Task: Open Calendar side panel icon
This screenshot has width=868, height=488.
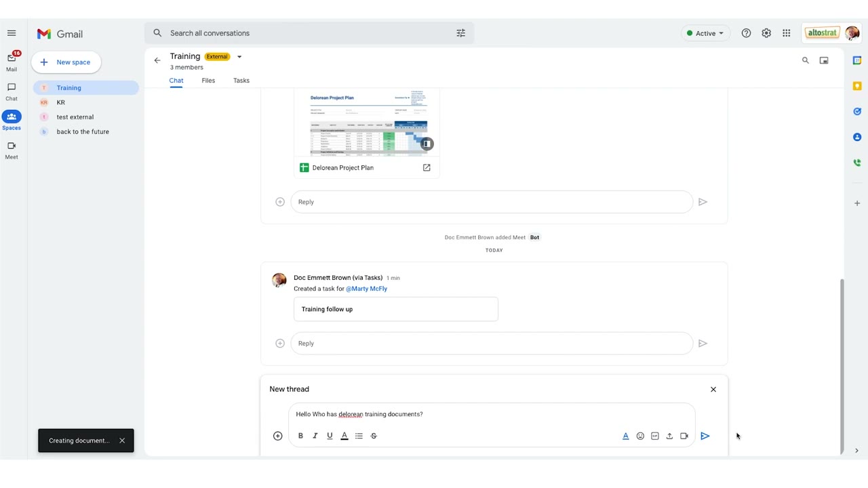Action: 857,60
